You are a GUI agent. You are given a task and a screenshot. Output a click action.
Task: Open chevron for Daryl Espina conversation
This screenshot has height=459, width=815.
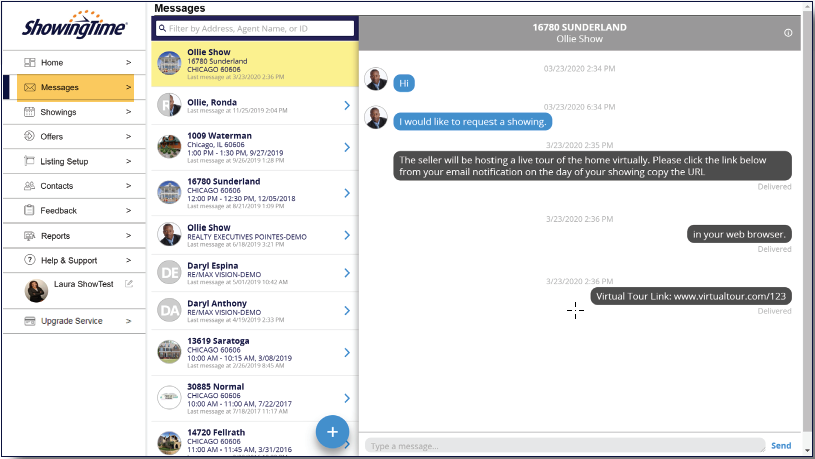[x=346, y=273]
